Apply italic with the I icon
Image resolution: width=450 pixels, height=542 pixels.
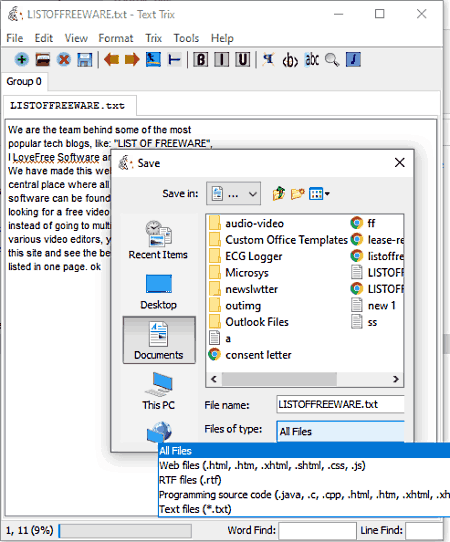[x=222, y=60]
